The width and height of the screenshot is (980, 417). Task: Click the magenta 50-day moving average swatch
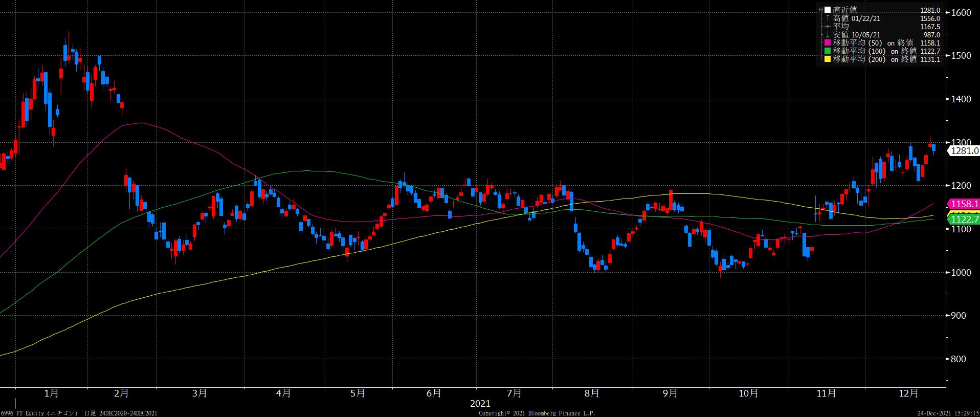tap(828, 43)
